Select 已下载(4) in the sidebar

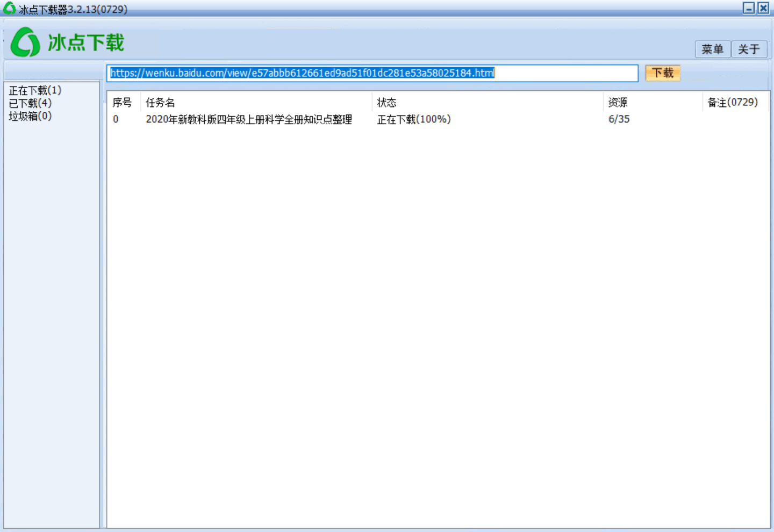point(30,103)
